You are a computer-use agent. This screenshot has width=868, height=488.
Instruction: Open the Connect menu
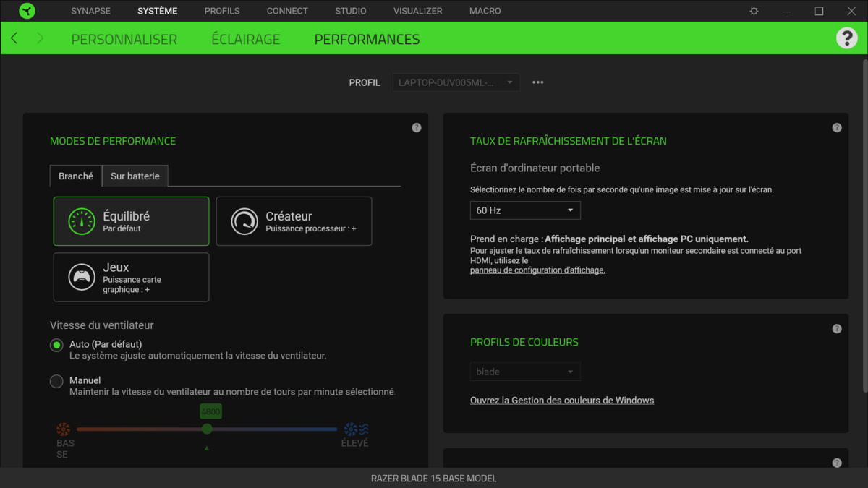click(287, 11)
